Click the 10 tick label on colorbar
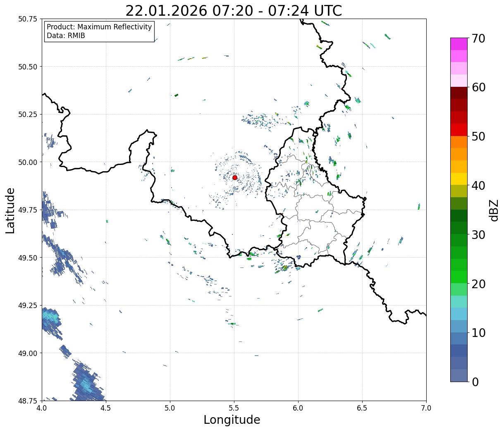504x430 pixels. tap(478, 332)
